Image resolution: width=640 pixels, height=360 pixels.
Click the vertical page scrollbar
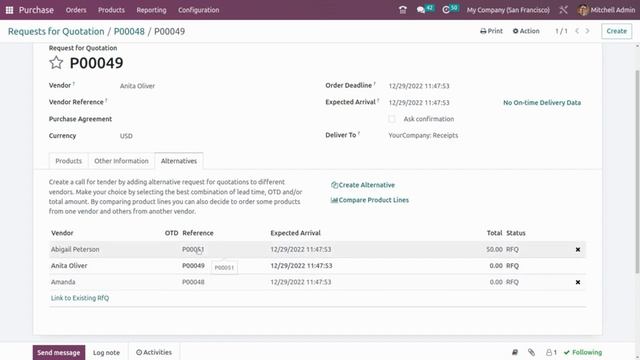[x=638, y=171]
